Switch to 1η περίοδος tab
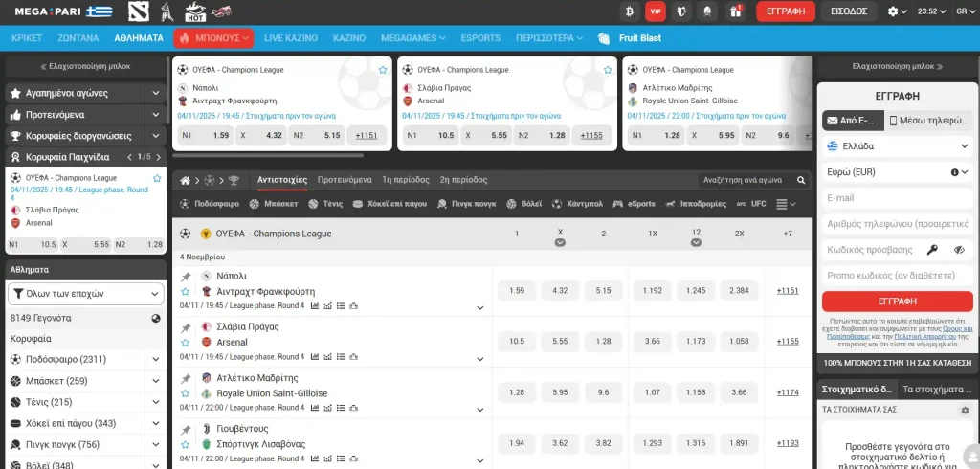980x469 pixels. (406, 180)
